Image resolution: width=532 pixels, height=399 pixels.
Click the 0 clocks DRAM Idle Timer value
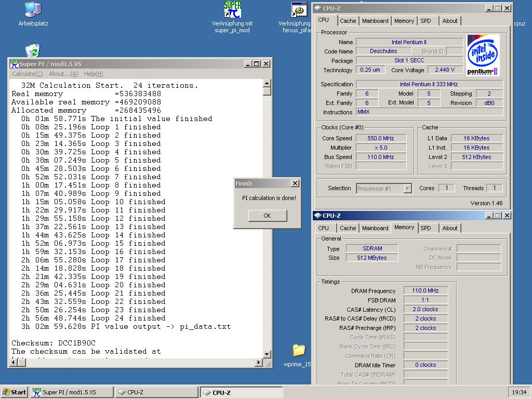(x=425, y=365)
